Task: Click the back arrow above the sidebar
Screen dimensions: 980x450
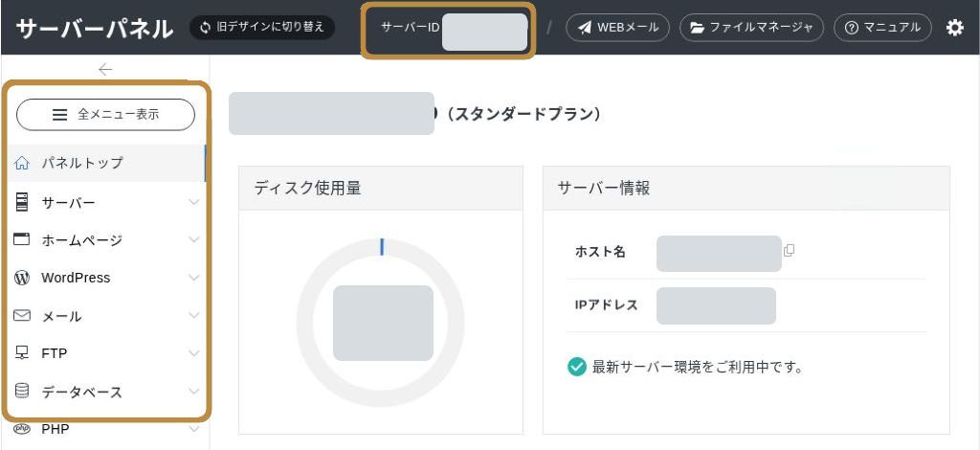Action: (105, 69)
